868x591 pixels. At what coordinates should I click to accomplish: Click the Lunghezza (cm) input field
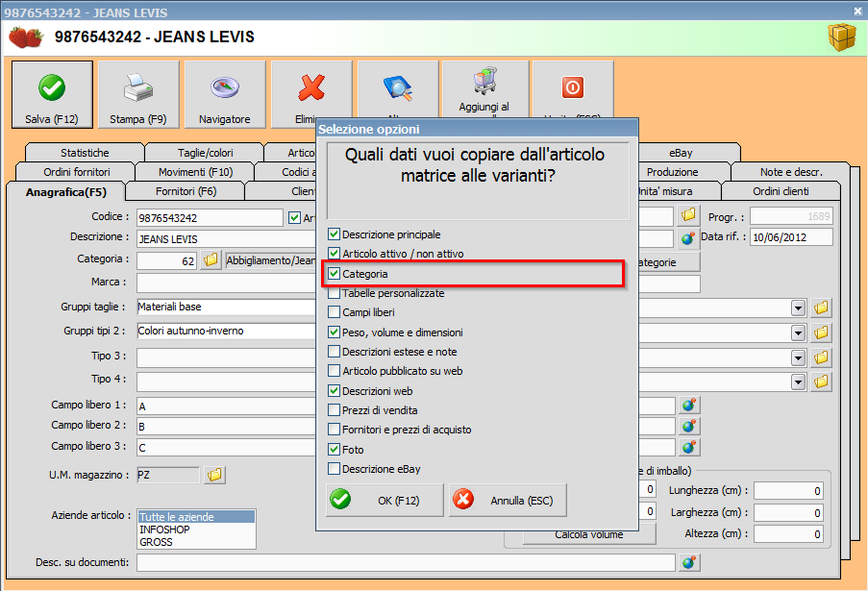788,491
